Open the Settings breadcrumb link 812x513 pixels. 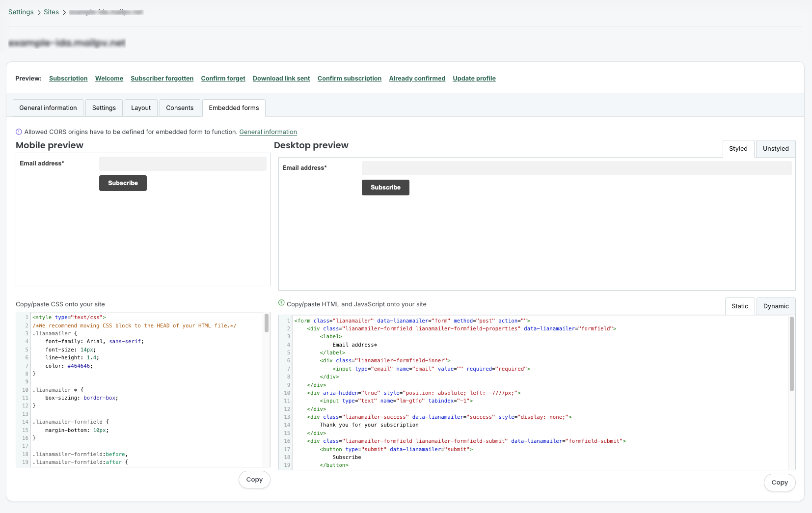pos(21,12)
